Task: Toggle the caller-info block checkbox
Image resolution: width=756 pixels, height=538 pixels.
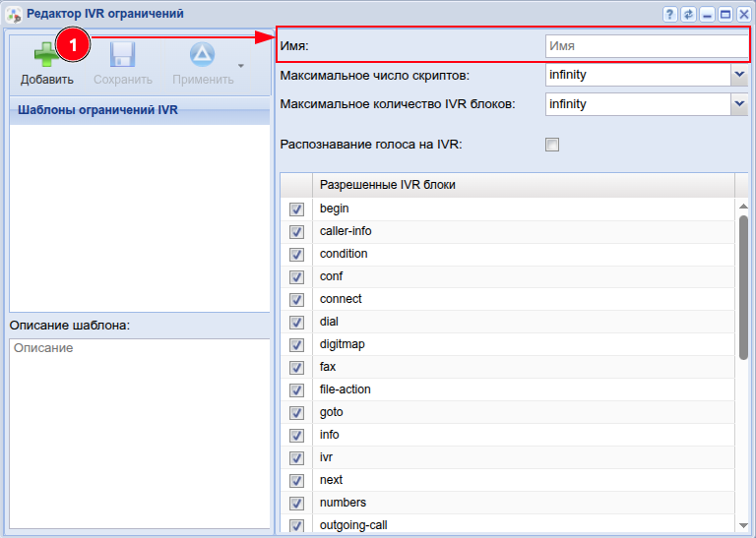Action: (x=296, y=232)
